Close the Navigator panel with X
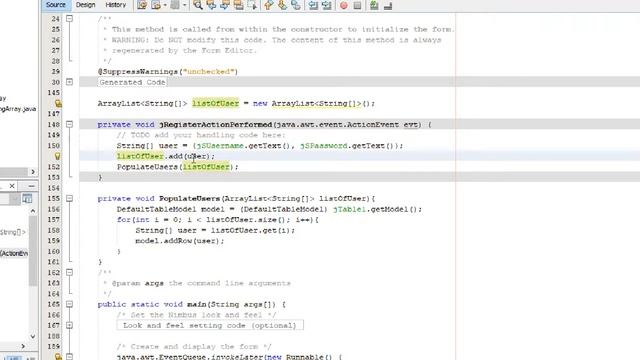 (x=12, y=186)
